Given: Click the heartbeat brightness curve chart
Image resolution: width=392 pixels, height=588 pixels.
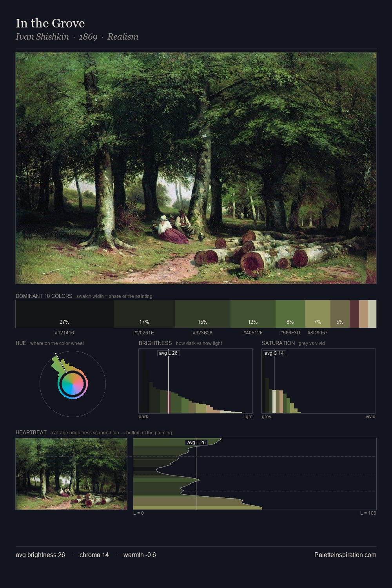Looking at the screenshot, I should [x=255, y=474].
